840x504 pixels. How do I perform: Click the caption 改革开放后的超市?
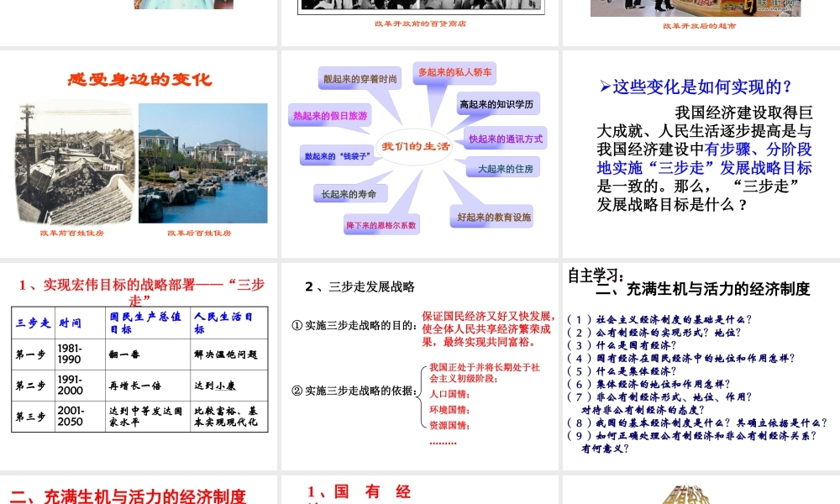click(x=699, y=26)
